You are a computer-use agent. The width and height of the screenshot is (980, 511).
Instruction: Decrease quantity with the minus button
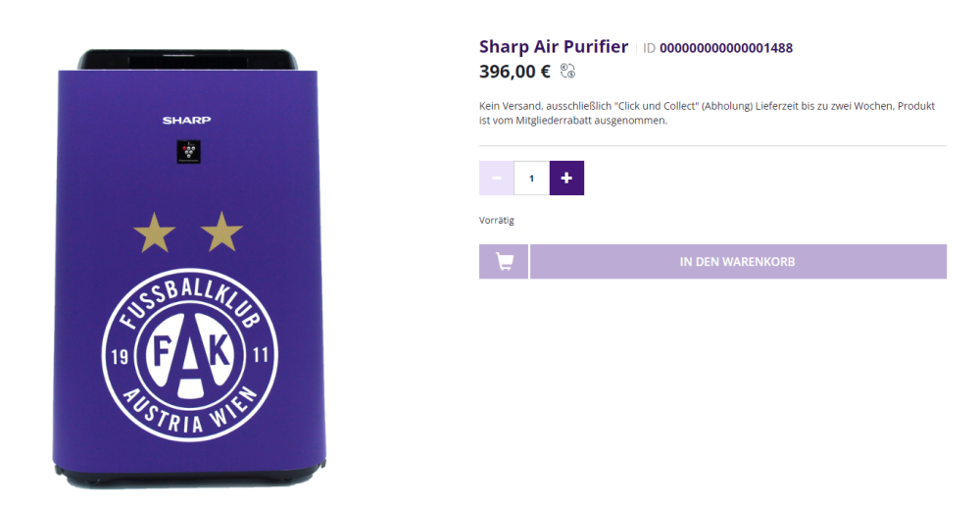496,179
